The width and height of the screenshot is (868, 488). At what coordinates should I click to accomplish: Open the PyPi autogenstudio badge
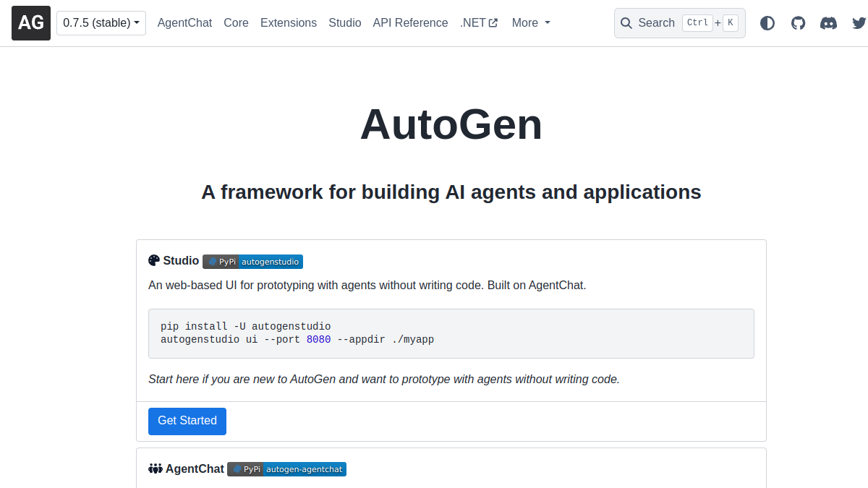coord(252,262)
